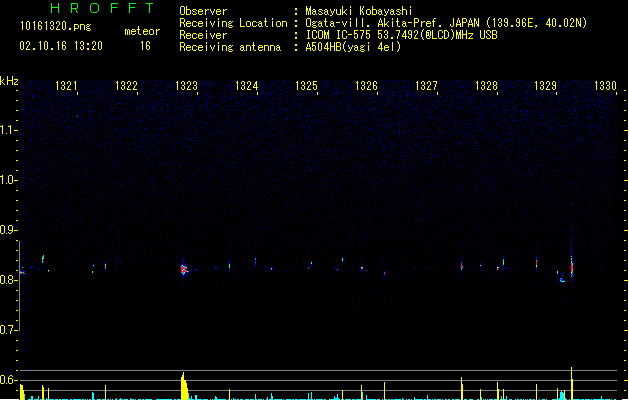Select the file name 10161320.png

[x=56, y=26]
